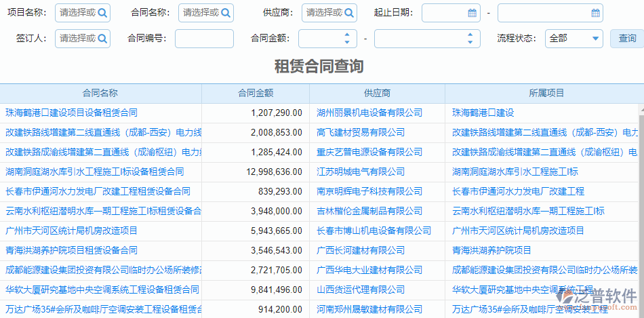Viewport: 644px width, 318px height.
Task: Click the search icon in 合同名称 field
Action: coord(226,13)
